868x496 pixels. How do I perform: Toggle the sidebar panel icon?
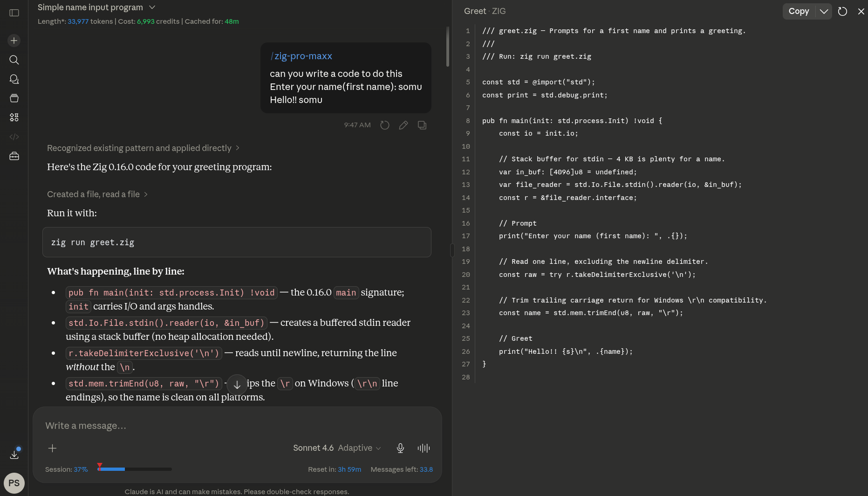(x=14, y=13)
